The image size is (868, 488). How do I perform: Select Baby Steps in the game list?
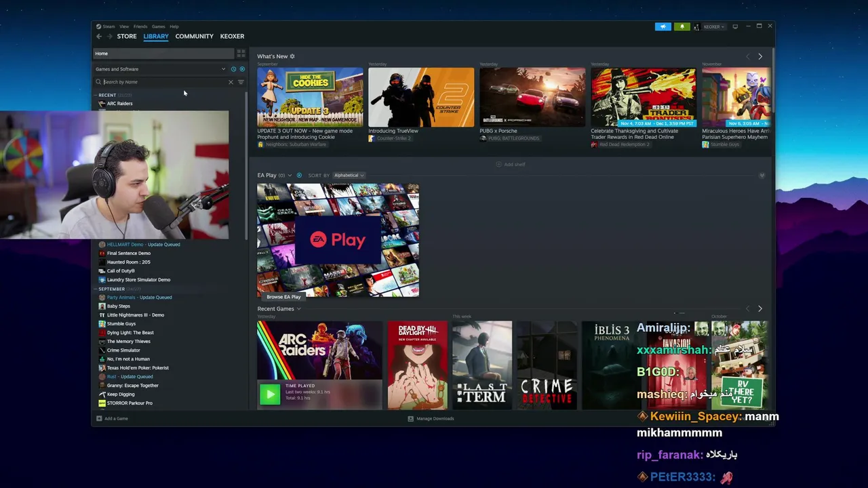pos(114,306)
